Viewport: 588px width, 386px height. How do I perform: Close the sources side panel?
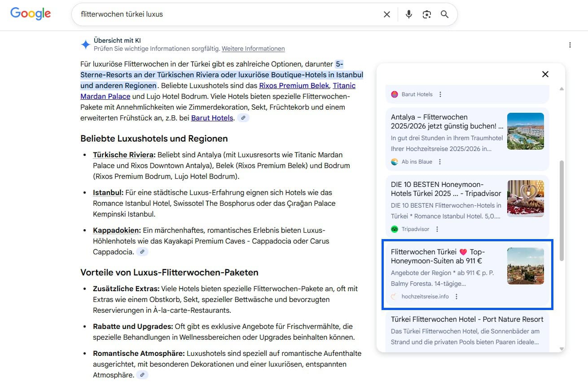pyautogui.click(x=545, y=74)
